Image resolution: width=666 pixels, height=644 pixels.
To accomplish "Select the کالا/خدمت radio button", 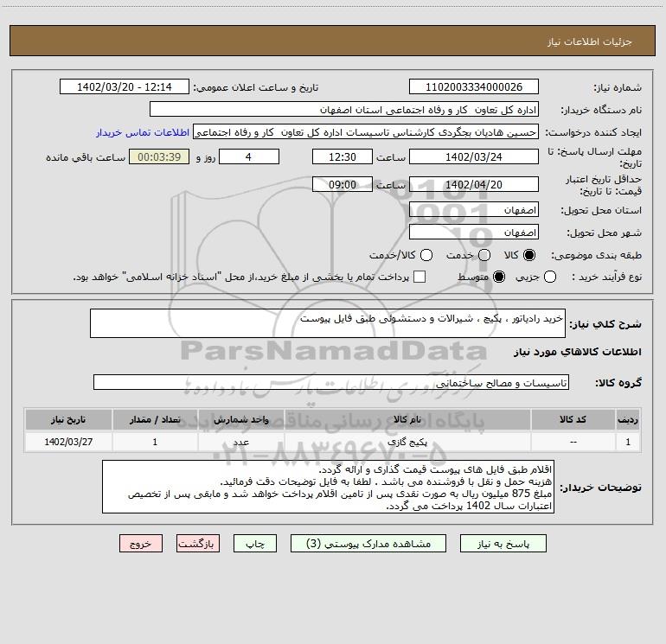I will 426,255.
